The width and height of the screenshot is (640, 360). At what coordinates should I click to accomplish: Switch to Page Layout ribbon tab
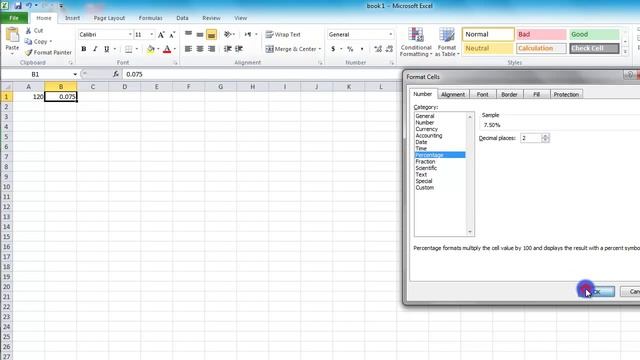(x=109, y=18)
